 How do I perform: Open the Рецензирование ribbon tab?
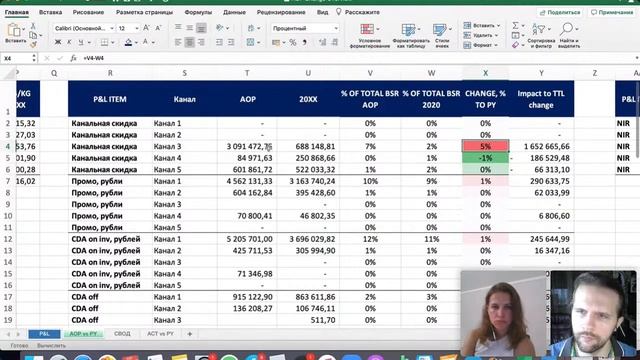point(281,12)
